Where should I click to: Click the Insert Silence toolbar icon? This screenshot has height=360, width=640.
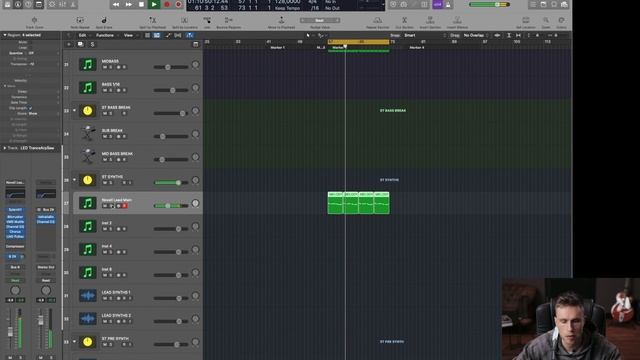click(457, 20)
